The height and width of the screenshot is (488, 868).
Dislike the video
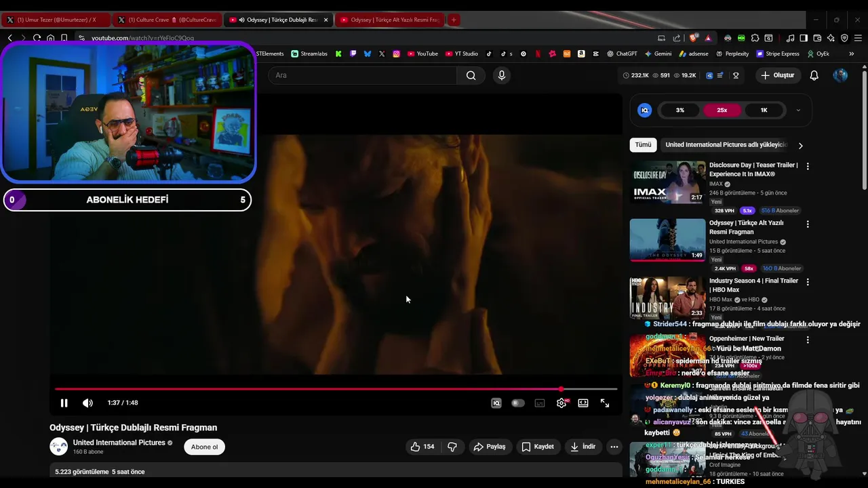tap(452, 447)
